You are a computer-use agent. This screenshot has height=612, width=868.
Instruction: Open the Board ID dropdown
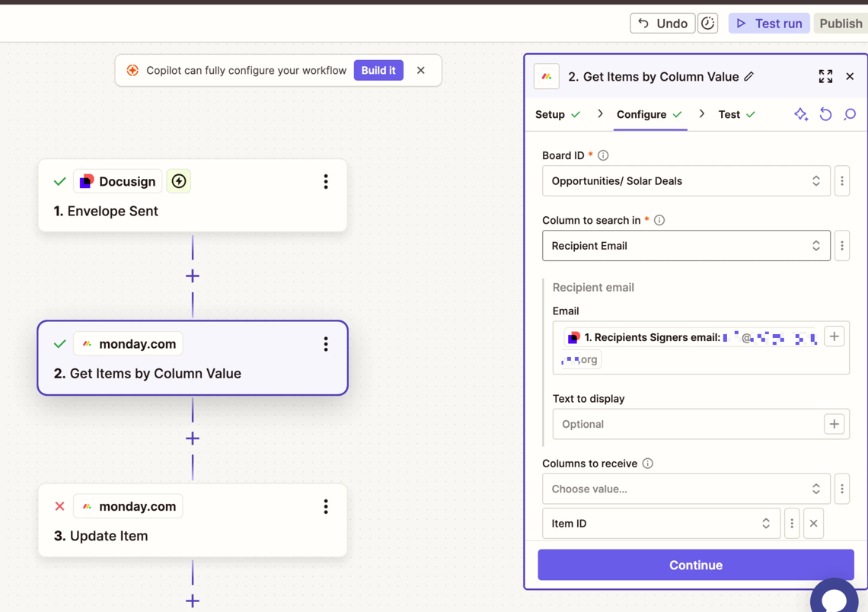(x=685, y=181)
